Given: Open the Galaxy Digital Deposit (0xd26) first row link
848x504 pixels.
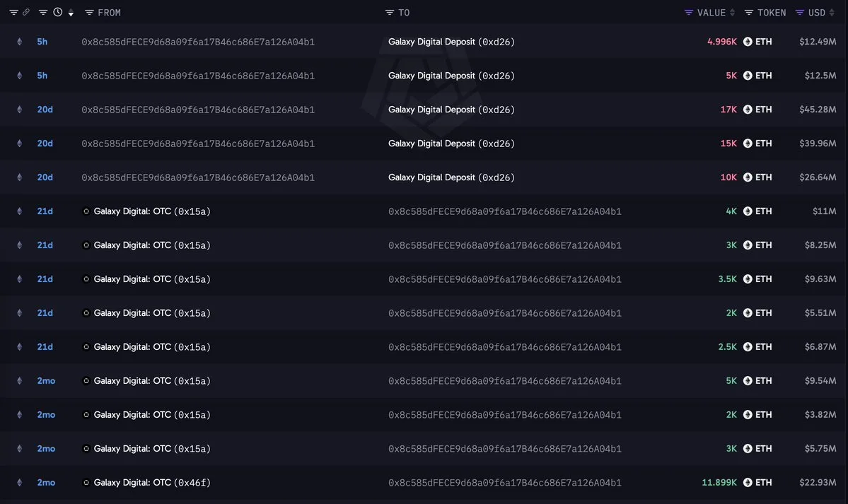Looking at the screenshot, I should [x=451, y=42].
